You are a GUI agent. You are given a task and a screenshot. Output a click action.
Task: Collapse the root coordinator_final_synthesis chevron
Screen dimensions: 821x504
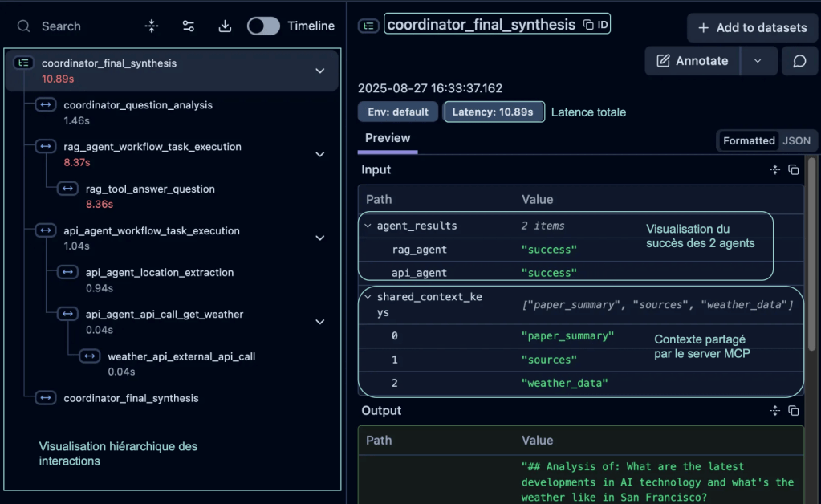pyautogui.click(x=320, y=71)
